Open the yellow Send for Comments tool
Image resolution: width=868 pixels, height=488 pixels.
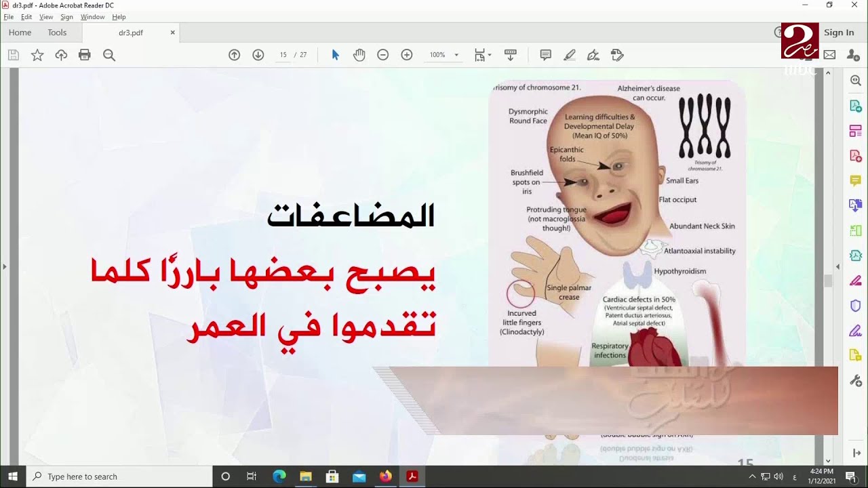[855, 356]
